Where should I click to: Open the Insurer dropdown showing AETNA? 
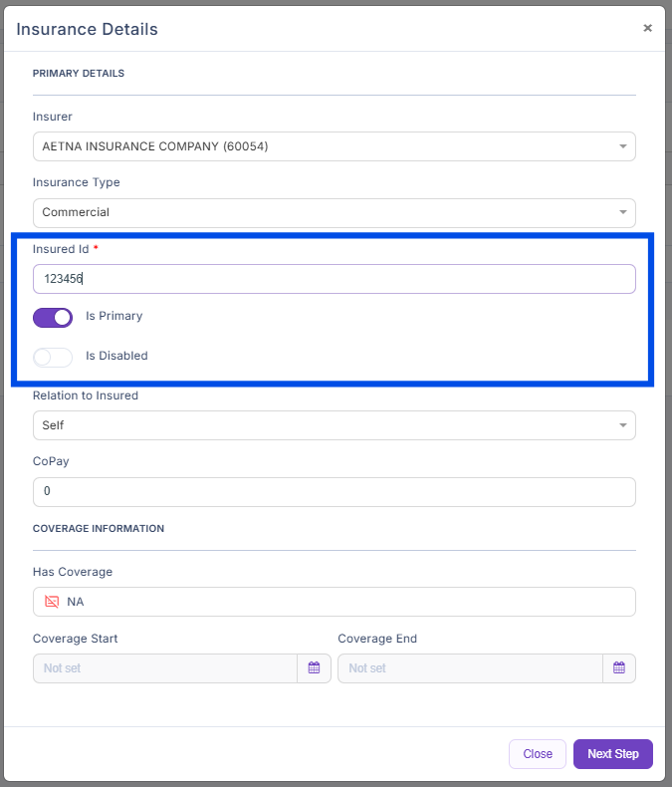pos(334,146)
